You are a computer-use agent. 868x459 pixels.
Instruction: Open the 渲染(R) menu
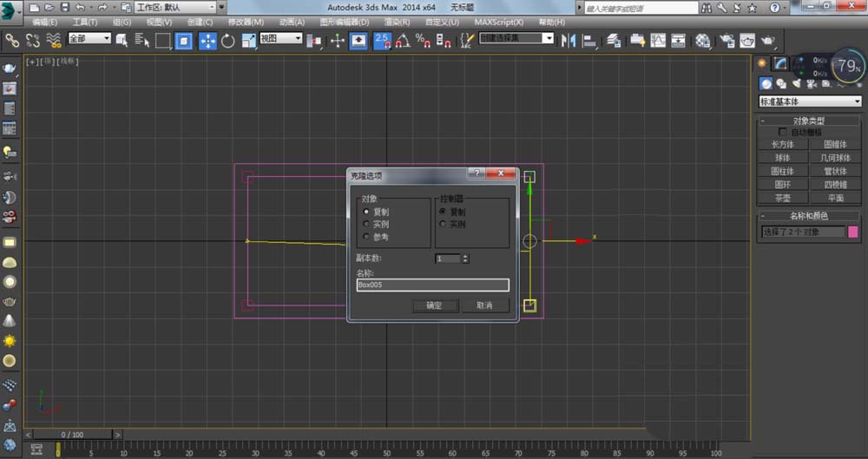pos(398,22)
